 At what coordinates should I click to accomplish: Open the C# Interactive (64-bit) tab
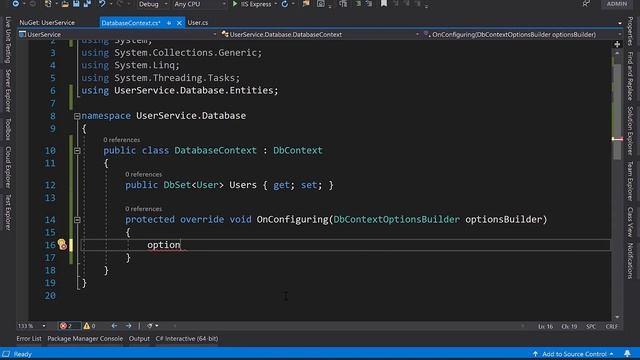click(x=187, y=339)
